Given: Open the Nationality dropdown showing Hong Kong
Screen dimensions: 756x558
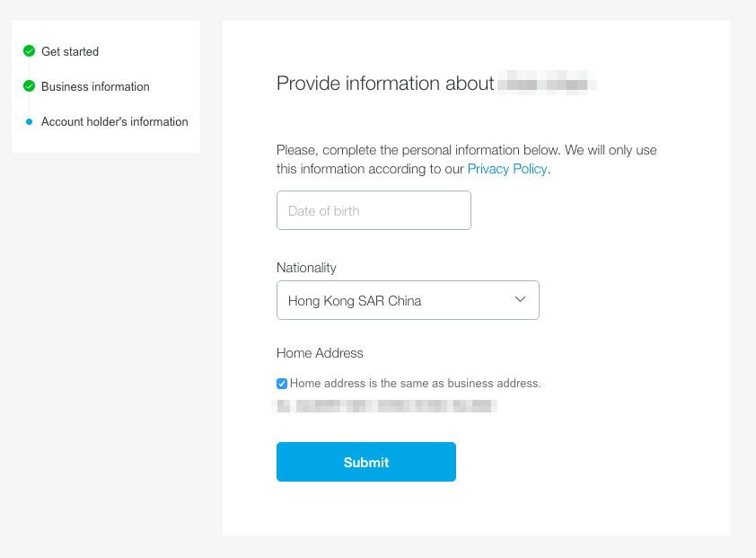Looking at the screenshot, I should (408, 300).
